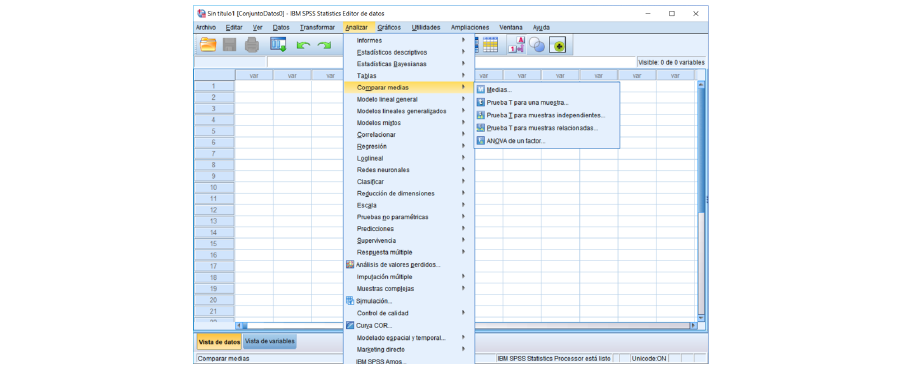
Task: Open the Utilidades menu
Action: click(426, 27)
